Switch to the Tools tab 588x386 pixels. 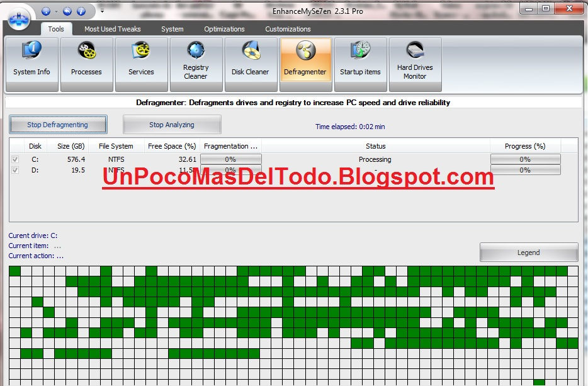(x=56, y=29)
